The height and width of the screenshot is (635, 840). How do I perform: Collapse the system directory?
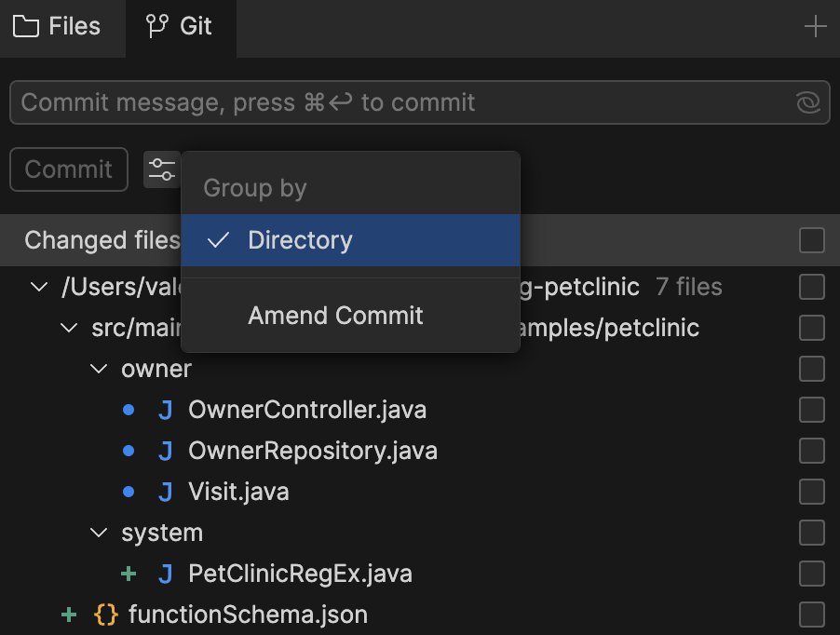tap(99, 533)
